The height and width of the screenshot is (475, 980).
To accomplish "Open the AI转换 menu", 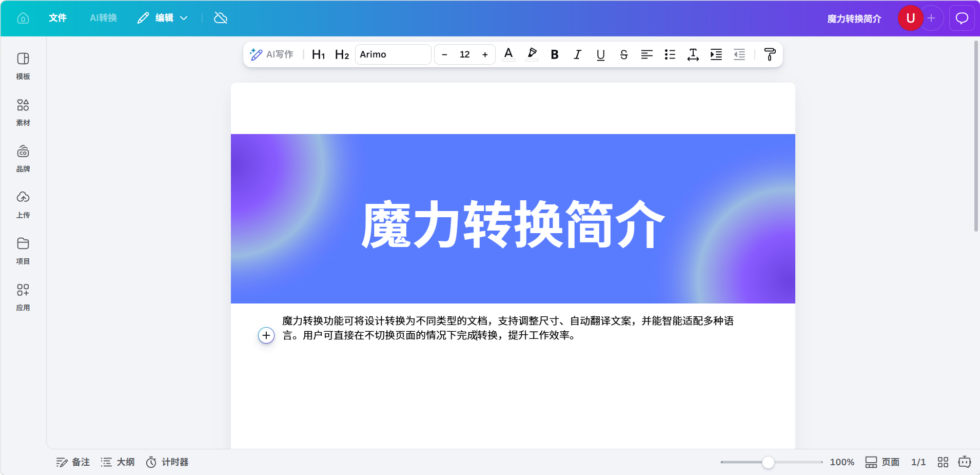I will [103, 18].
